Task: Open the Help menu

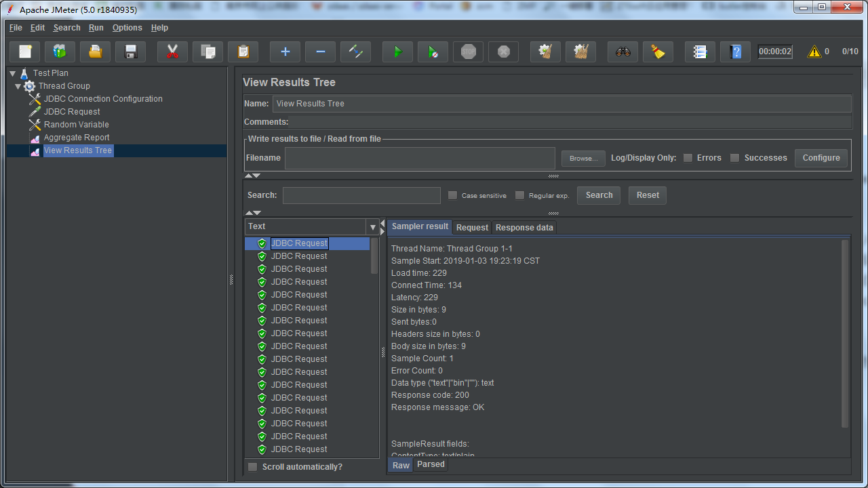Action: coord(159,28)
